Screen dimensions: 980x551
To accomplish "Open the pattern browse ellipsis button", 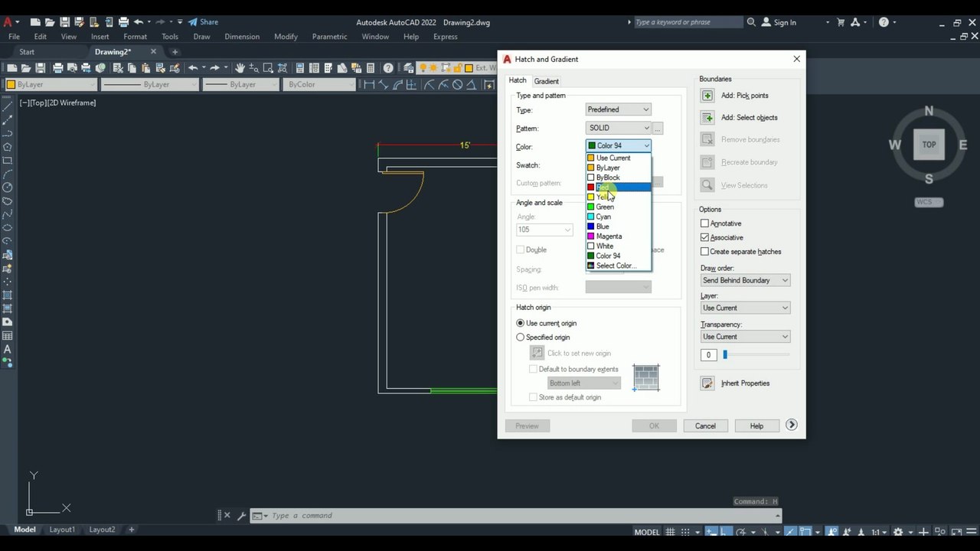I will click(658, 129).
